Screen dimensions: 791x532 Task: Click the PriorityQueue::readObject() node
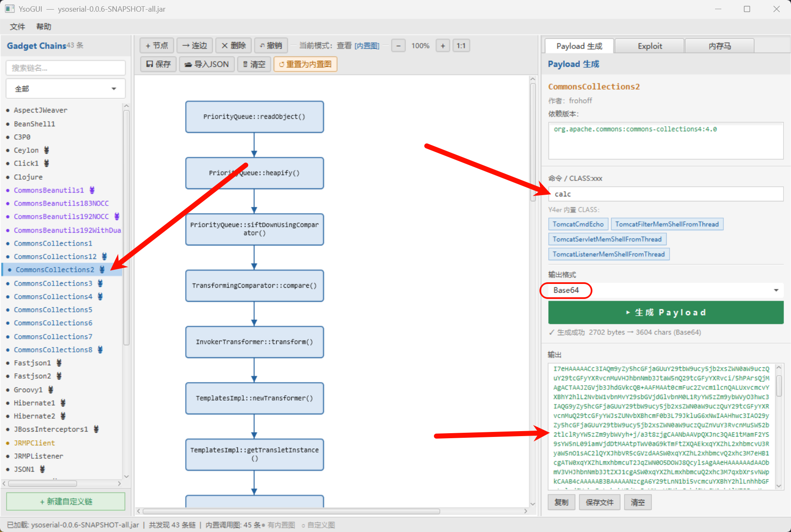pos(254,117)
